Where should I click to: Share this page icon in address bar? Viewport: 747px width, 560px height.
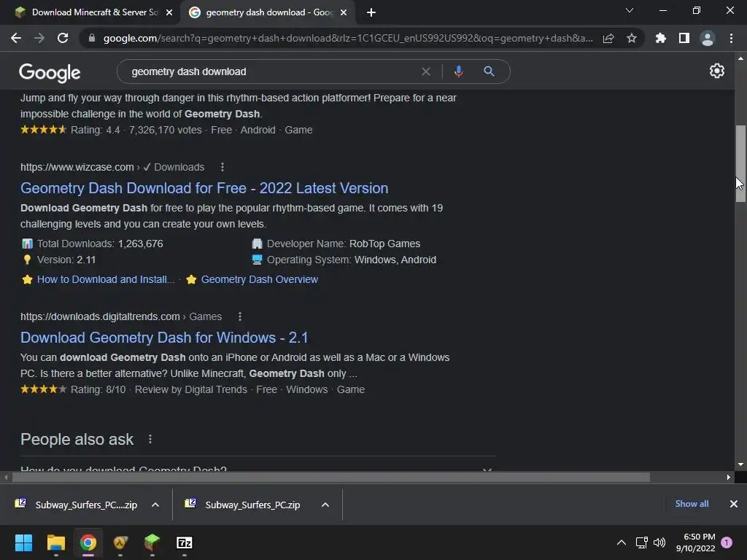(x=608, y=38)
